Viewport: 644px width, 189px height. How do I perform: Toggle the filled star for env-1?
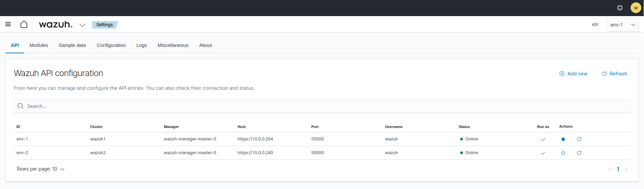(563, 139)
